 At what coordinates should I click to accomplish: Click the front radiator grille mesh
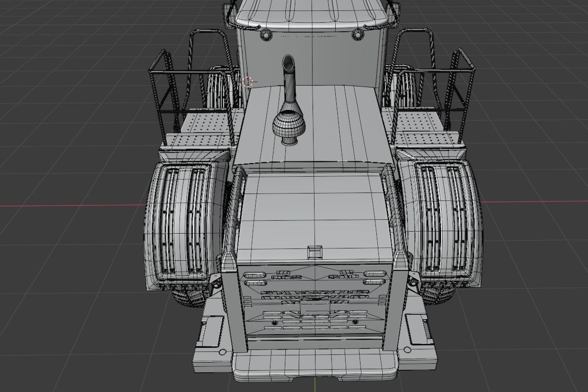coord(315,299)
